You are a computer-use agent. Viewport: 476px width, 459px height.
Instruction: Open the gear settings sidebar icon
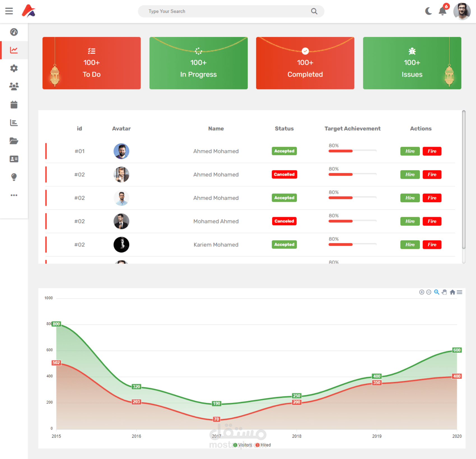pyautogui.click(x=14, y=68)
